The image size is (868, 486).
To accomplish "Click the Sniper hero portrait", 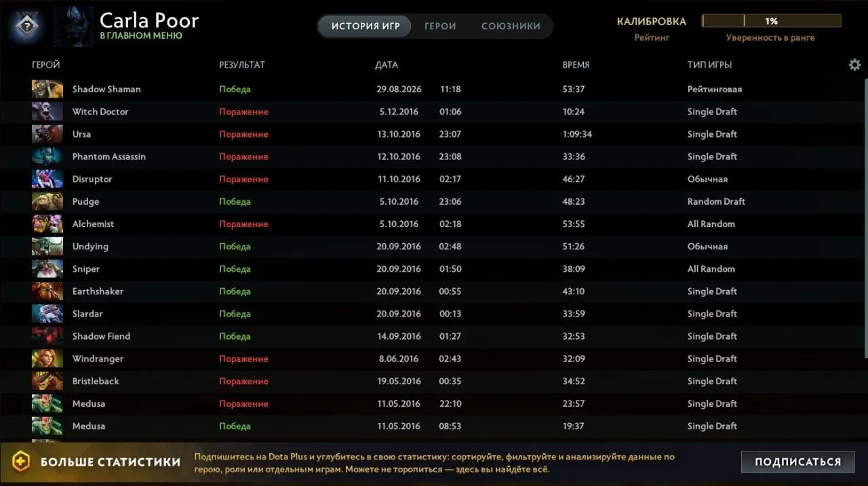I will click(47, 269).
